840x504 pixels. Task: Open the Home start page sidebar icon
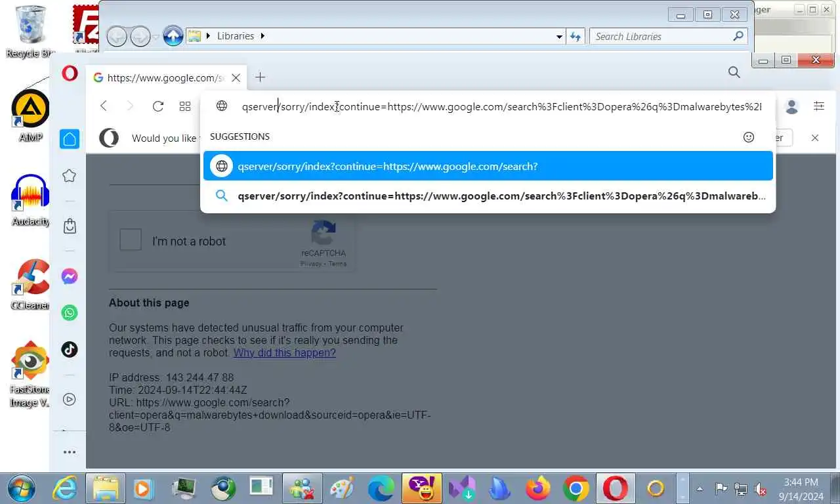click(70, 139)
